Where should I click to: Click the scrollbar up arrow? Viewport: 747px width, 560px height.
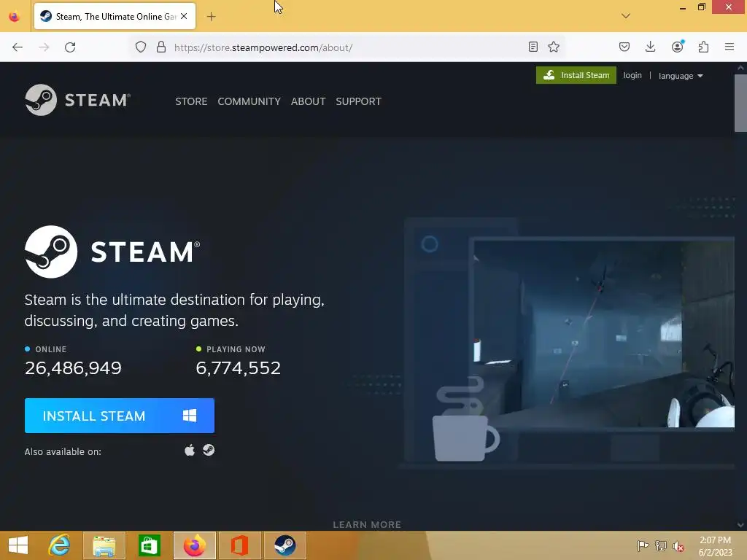tap(741, 68)
